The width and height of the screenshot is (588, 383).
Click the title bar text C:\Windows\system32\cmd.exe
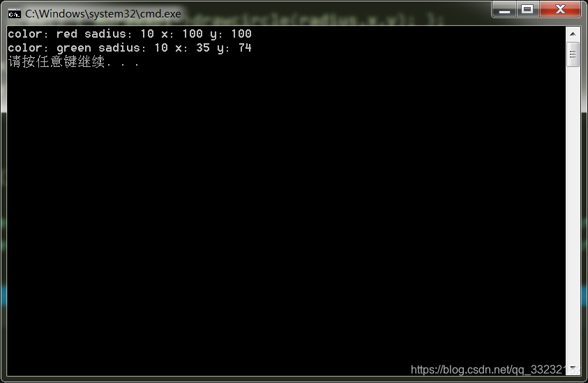(103, 14)
